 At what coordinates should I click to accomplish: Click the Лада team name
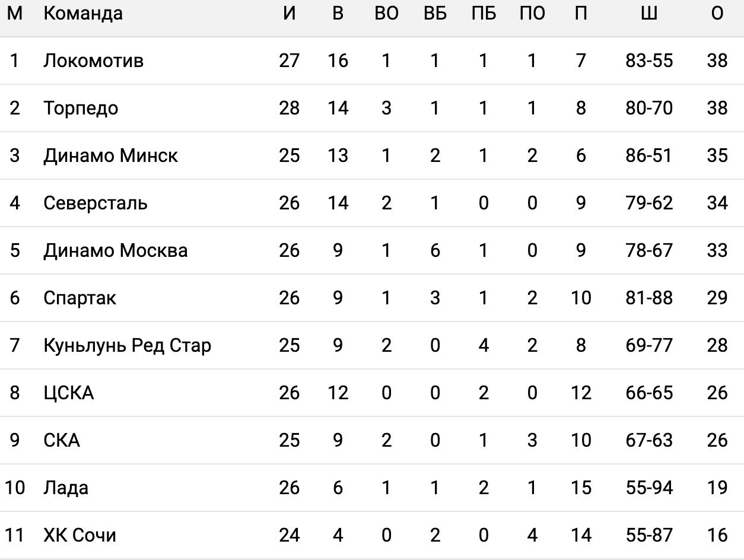click(66, 488)
